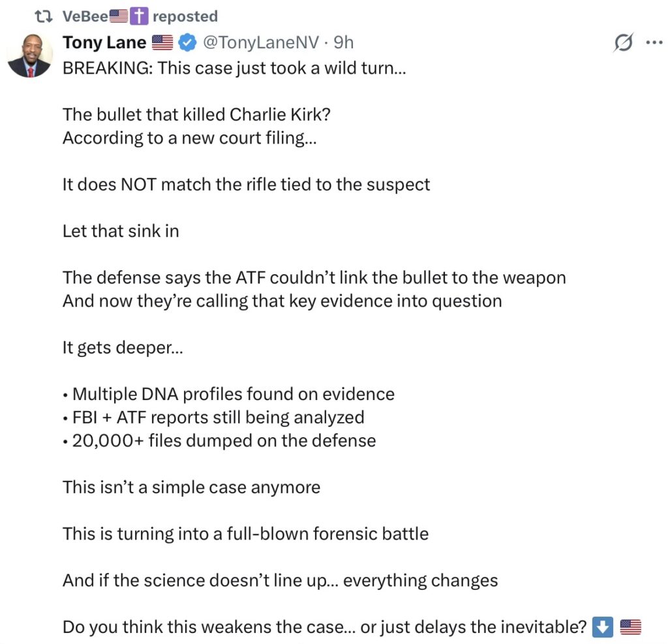This screenshot has width=668, height=644.
Task: Open the three-dot more options menu
Action: click(653, 43)
